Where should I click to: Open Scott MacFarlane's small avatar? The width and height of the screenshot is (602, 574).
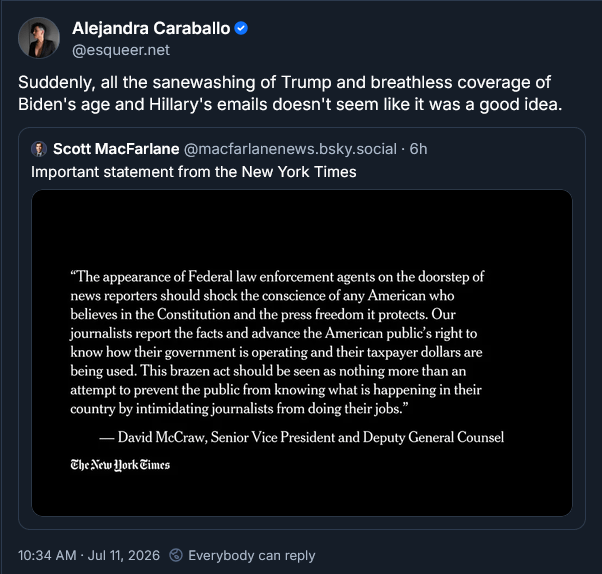pos(39,149)
